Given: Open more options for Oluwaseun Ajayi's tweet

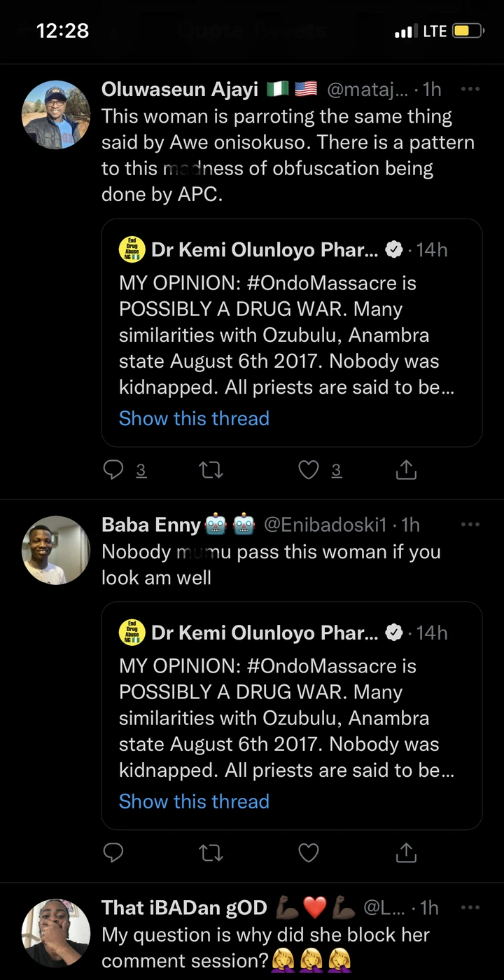Looking at the screenshot, I should pos(470,90).
